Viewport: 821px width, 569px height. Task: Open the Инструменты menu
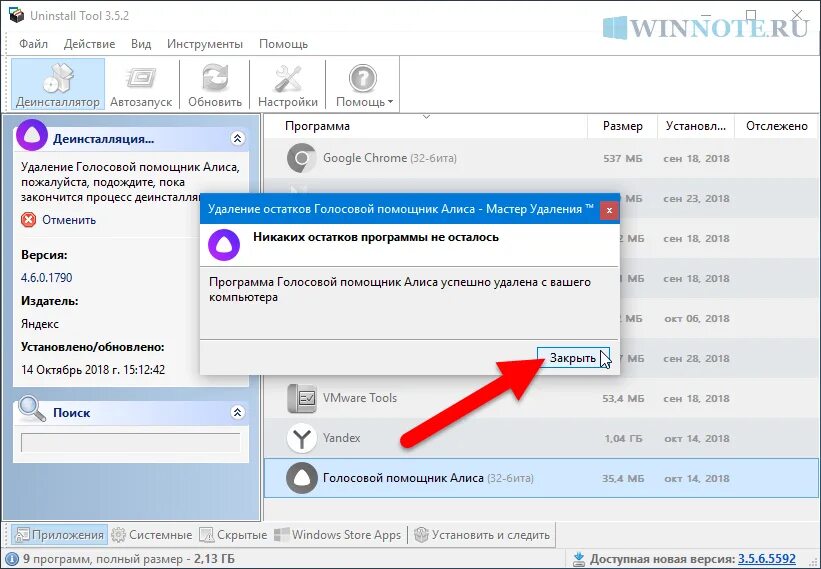point(205,44)
